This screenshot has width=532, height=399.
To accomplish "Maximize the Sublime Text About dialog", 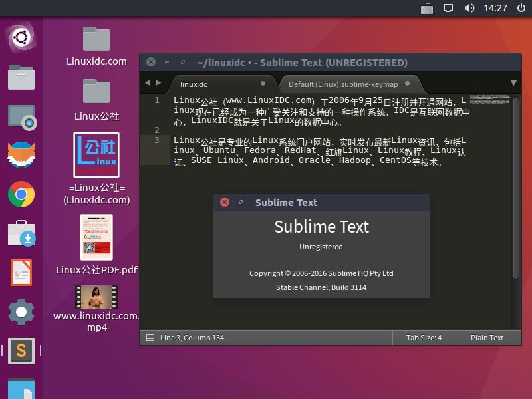I will (241, 202).
